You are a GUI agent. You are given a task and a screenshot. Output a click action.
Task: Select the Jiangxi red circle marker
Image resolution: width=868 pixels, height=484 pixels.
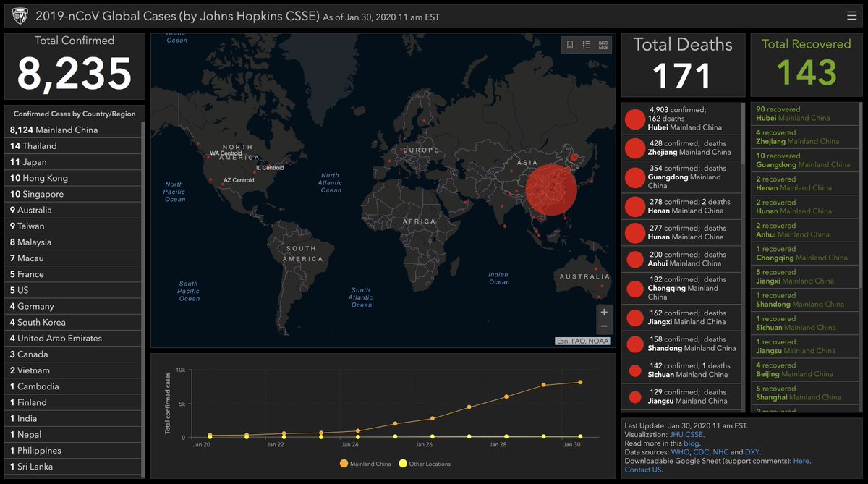click(x=634, y=317)
